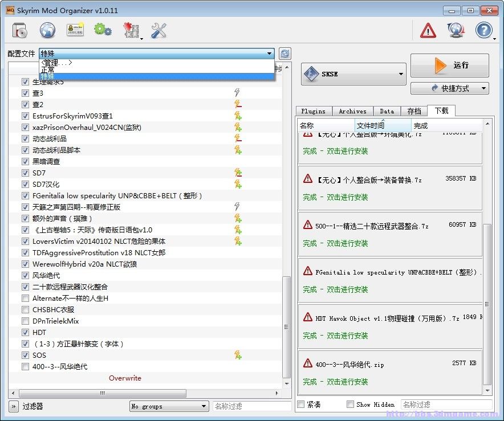Open dropdown arrow under puzzle tools icon
Image resolution: width=504 pixels, height=421 pixels.
click(141, 39)
